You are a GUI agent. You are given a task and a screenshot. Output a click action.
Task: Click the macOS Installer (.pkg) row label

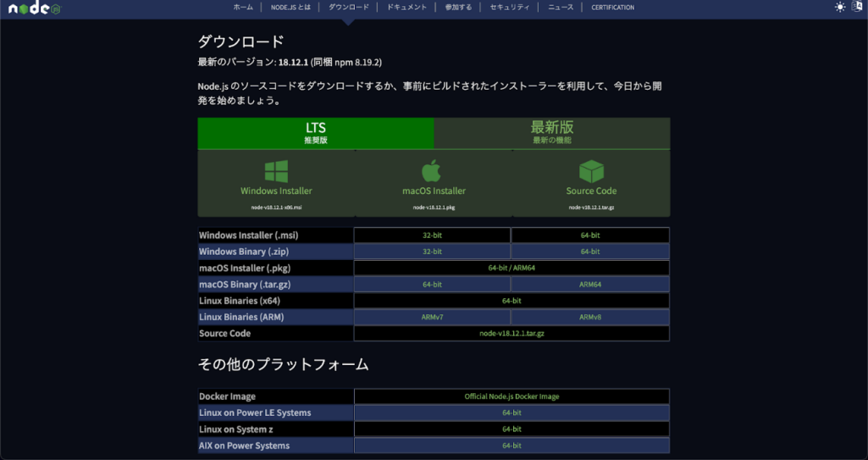click(x=245, y=268)
